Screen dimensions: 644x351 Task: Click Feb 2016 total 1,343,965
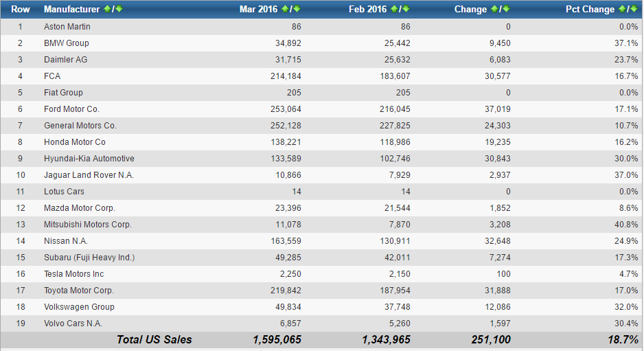click(386, 339)
